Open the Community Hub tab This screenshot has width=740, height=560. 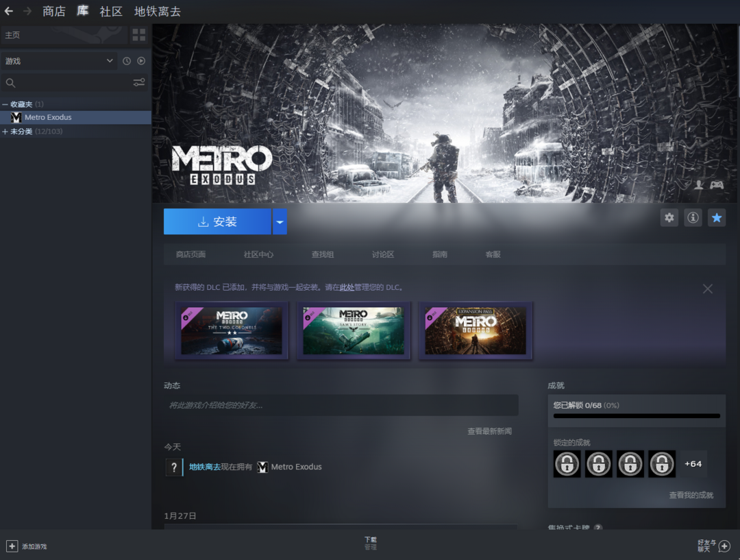(x=258, y=254)
